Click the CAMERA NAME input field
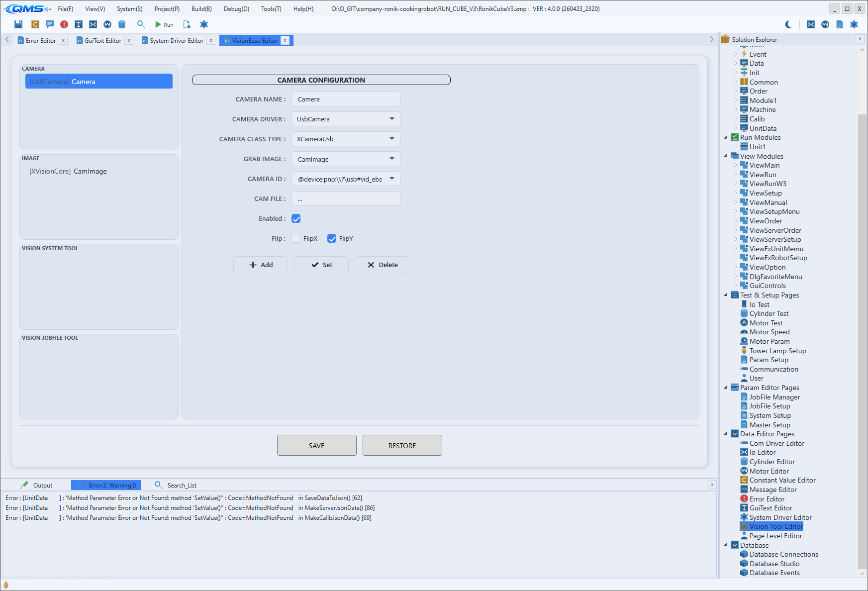The image size is (868, 591). [346, 99]
